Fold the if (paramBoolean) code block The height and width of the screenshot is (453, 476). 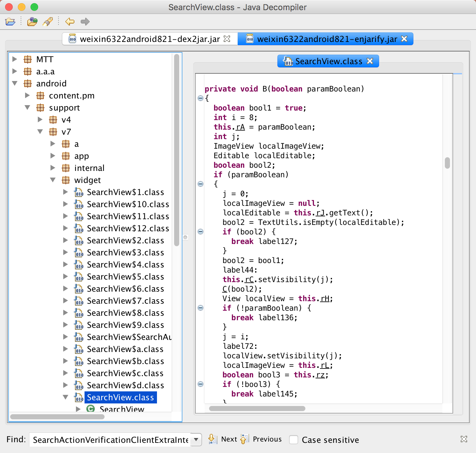click(201, 184)
